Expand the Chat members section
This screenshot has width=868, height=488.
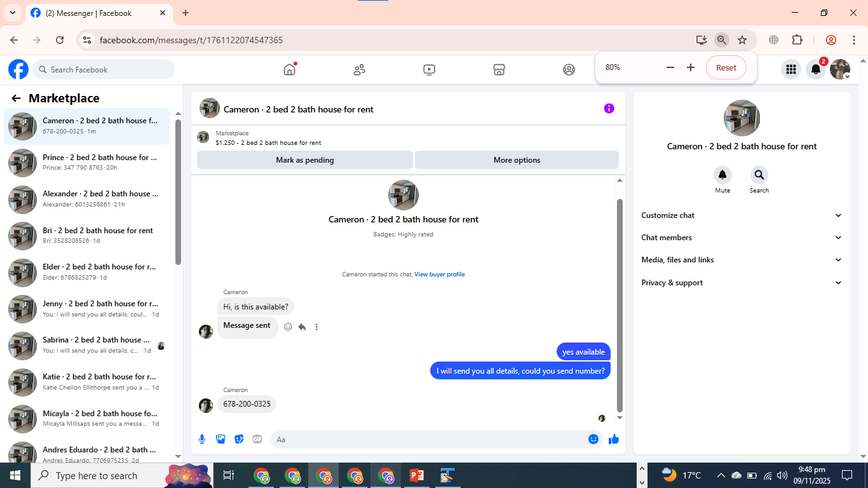[742, 238]
